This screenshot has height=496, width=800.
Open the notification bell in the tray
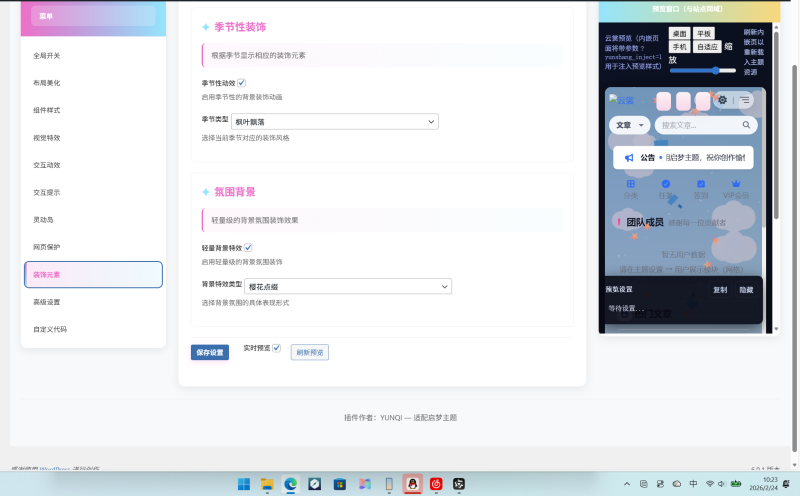[x=786, y=484]
